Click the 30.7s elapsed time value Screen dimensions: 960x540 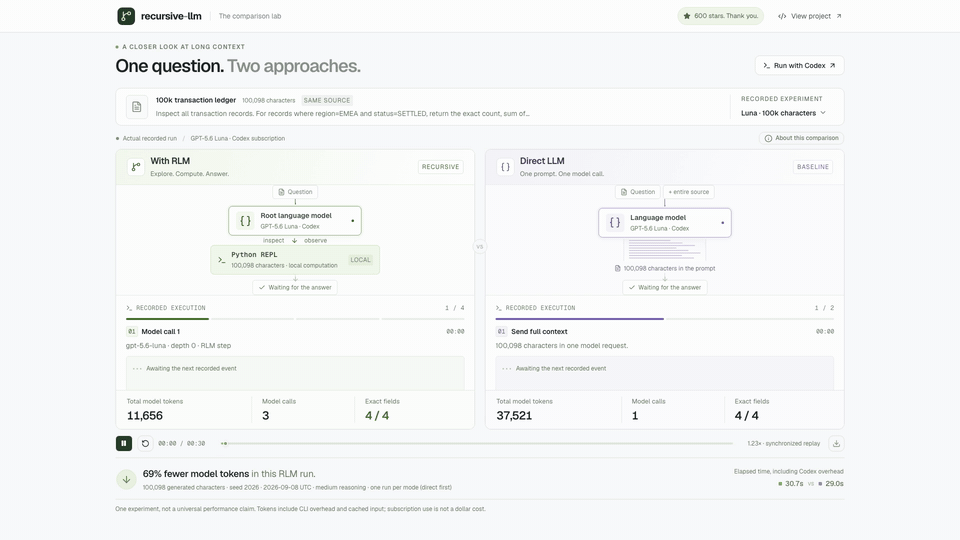794,484
